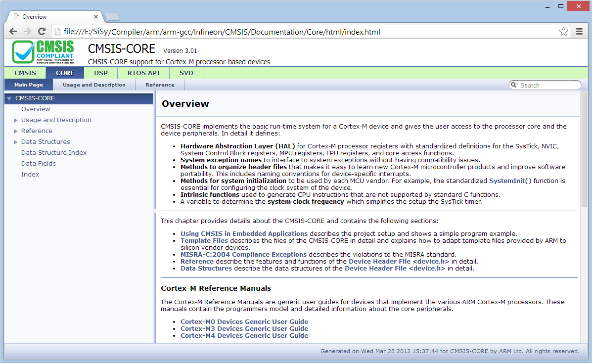The height and width of the screenshot is (364, 593).
Task: Expand the Usage and Description tree node
Action: (x=16, y=120)
